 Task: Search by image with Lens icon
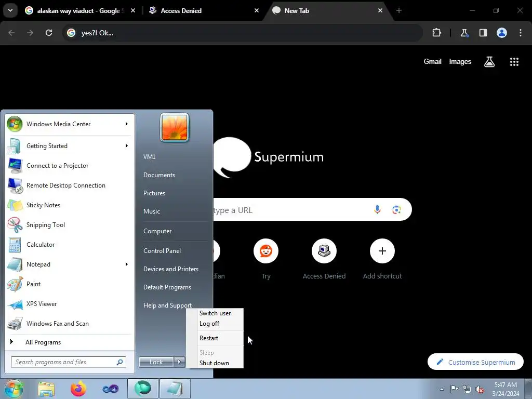coord(396,210)
